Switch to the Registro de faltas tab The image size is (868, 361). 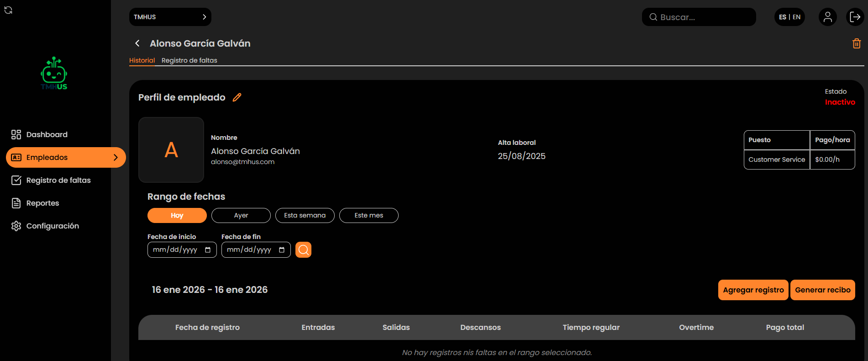[189, 60]
